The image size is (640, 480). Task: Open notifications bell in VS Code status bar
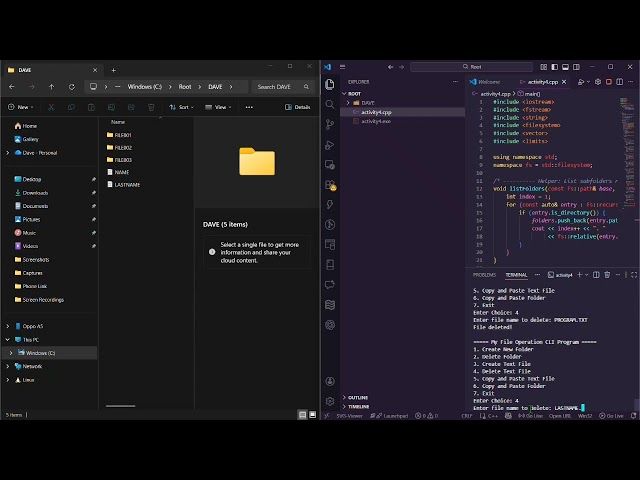[x=633, y=416]
